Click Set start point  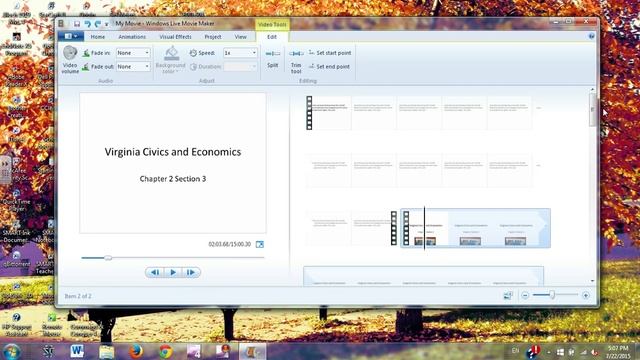pyautogui.click(x=330, y=53)
